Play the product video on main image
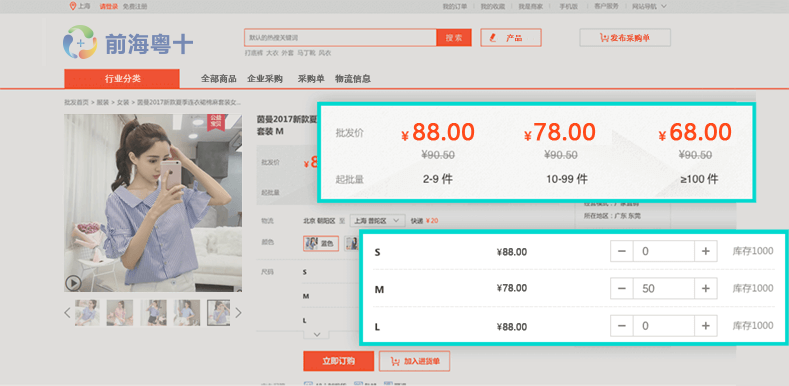789x386 pixels. pyautogui.click(x=73, y=283)
